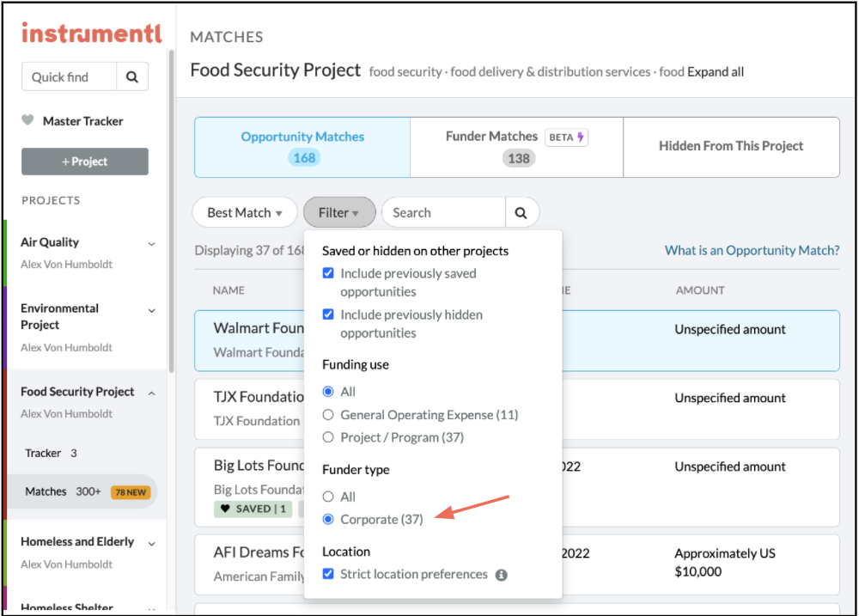Click the + Project button
The height and width of the screenshot is (616, 859).
point(85,162)
